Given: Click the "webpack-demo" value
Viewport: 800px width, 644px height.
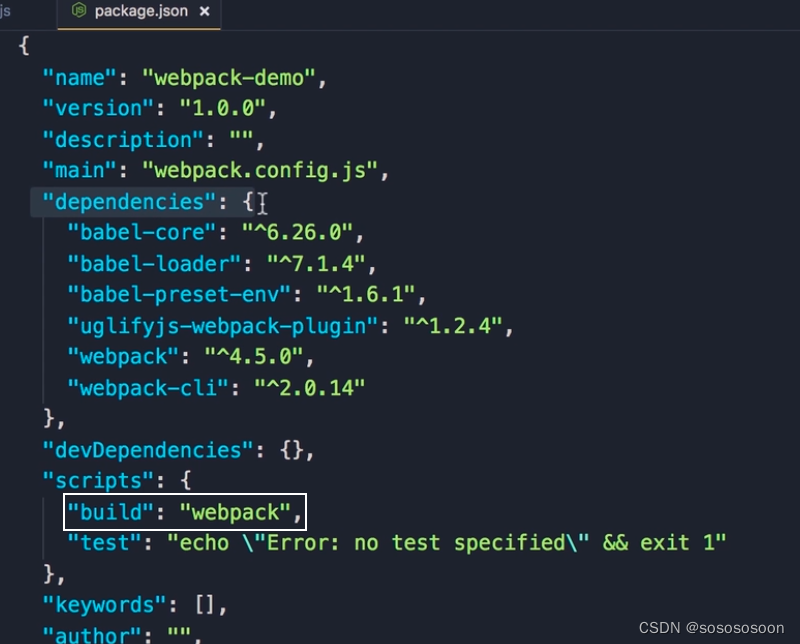Looking at the screenshot, I should coord(229,78).
